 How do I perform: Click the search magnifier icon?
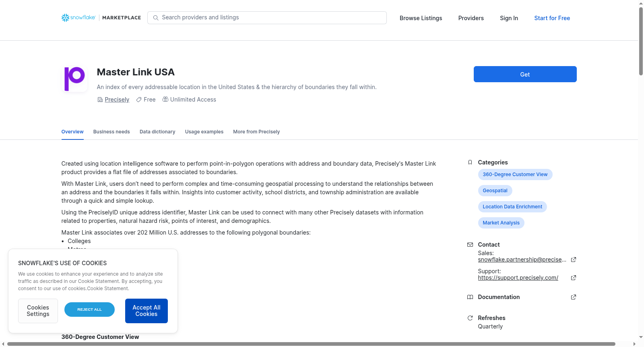click(x=156, y=18)
